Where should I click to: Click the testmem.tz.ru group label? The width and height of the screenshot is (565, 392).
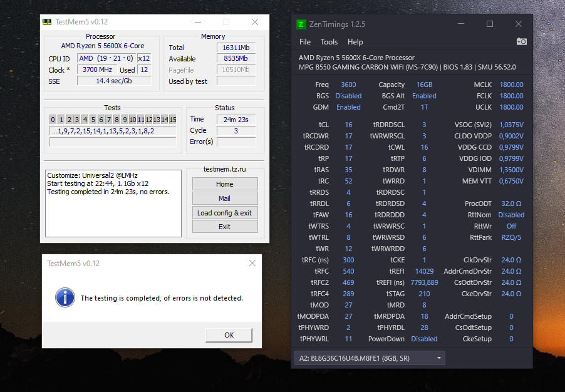point(224,169)
